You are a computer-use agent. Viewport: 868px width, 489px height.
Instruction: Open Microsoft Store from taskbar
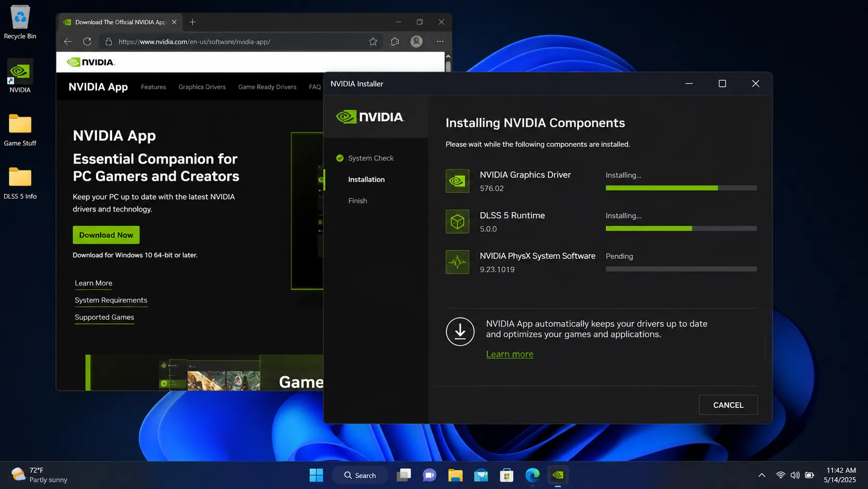pos(507,475)
